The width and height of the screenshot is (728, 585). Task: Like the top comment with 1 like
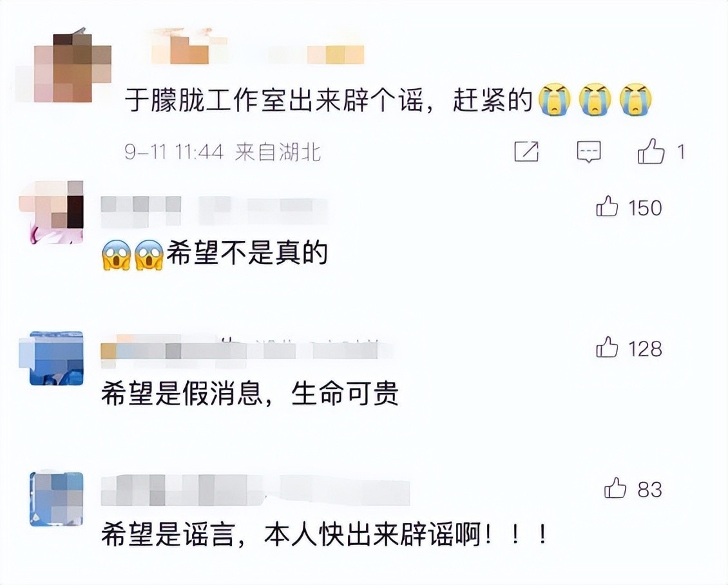pos(651,151)
